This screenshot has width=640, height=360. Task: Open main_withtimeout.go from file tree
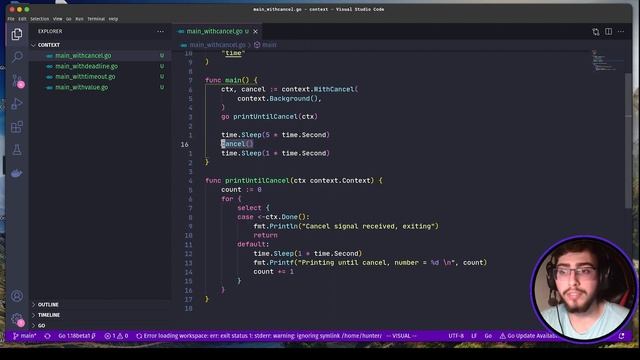[x=100, y=77]
